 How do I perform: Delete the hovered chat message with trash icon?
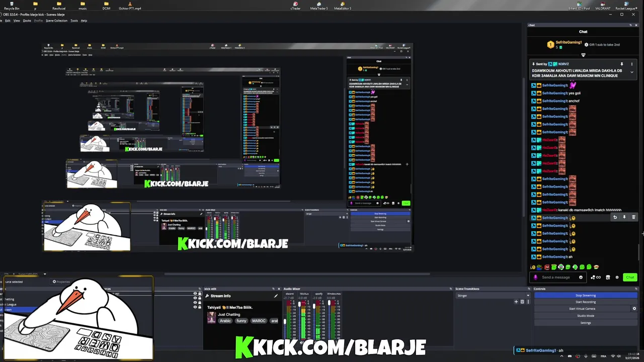[x=633, y=217]
